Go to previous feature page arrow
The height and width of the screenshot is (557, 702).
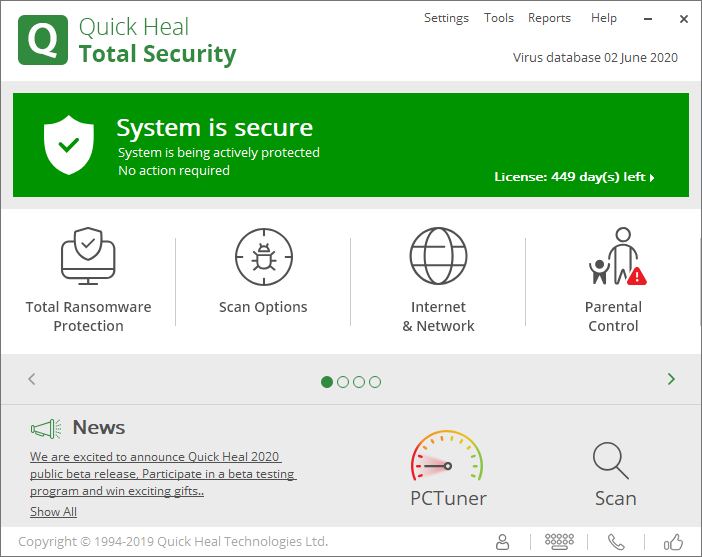tap(32, 379)
